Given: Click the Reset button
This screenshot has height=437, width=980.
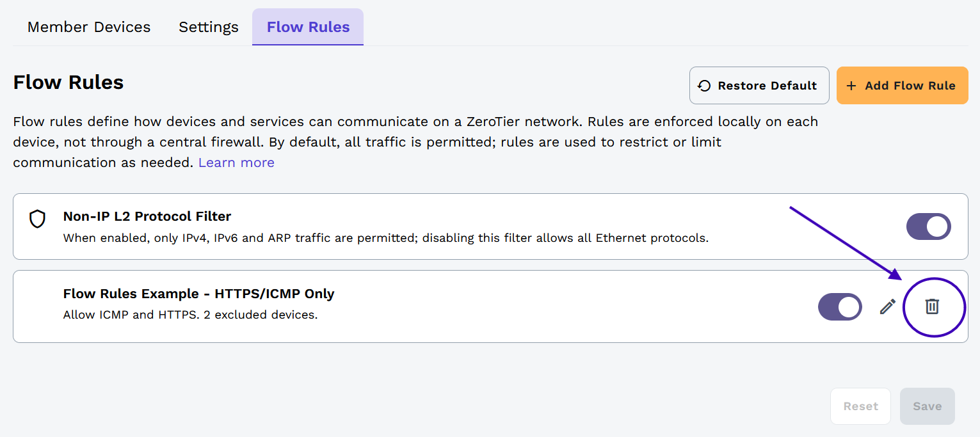Looking at the screenshot, I should coord(860,406).
